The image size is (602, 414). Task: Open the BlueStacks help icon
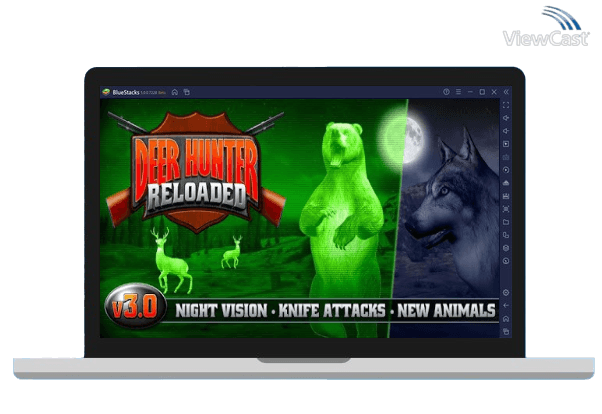click(446, 92)
